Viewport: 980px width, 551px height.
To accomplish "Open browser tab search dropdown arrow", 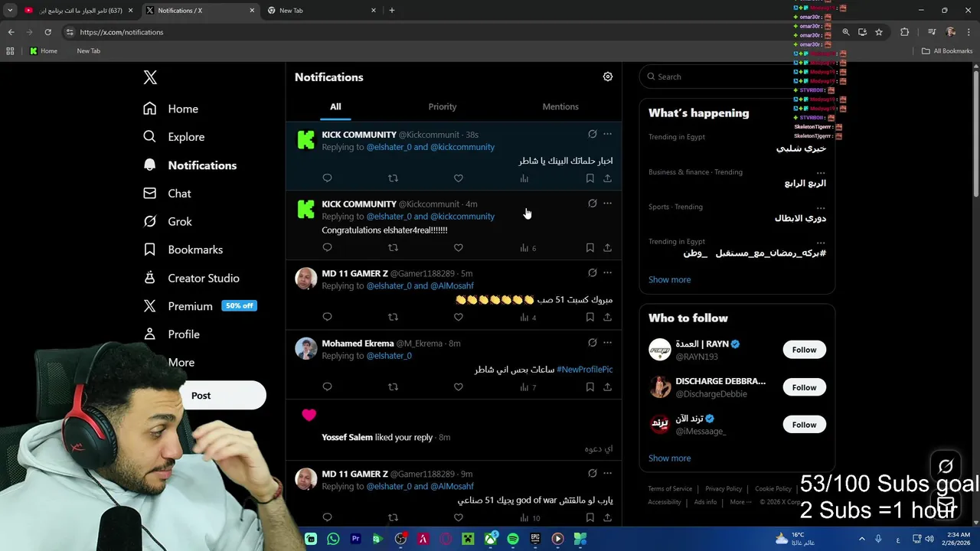I will 10,11.
